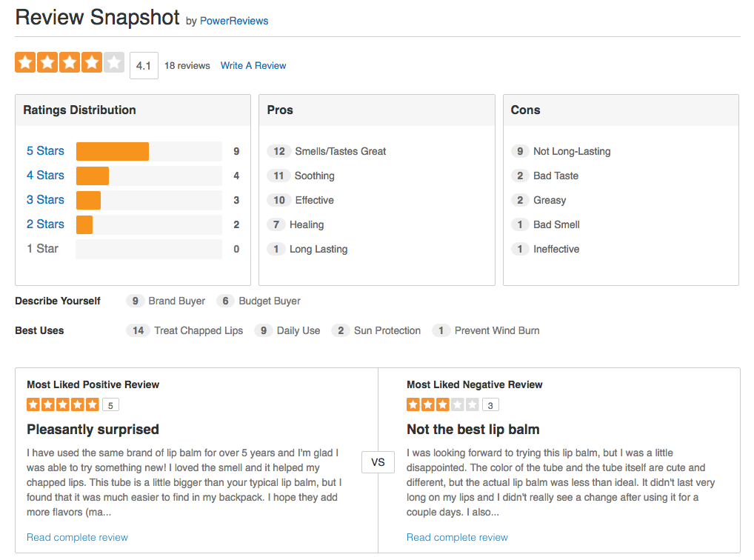
Task: Click the 5 Stars orange distribution bar
Action: tap(113, 151)
